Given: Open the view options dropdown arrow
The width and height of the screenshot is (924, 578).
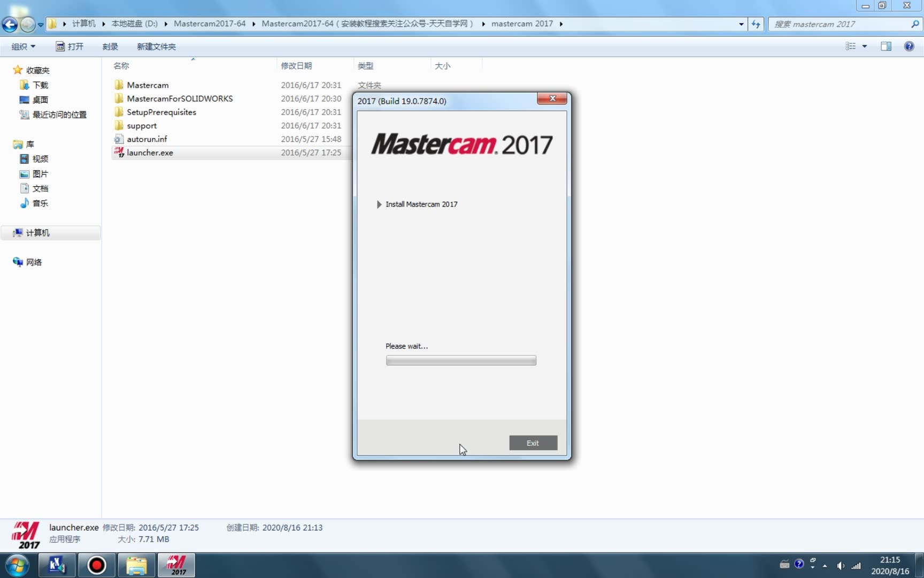Looking at the screenshot, I should 865,47.
